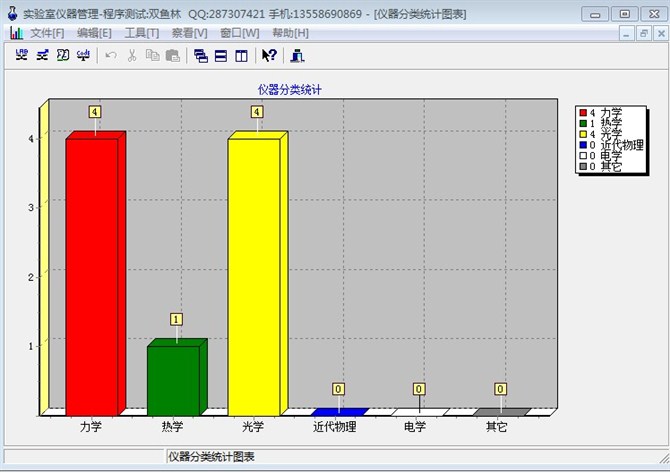Screen dimensions: 670x473
Task: Click the green 热学 legend swatch
Action: coord(583,123)
